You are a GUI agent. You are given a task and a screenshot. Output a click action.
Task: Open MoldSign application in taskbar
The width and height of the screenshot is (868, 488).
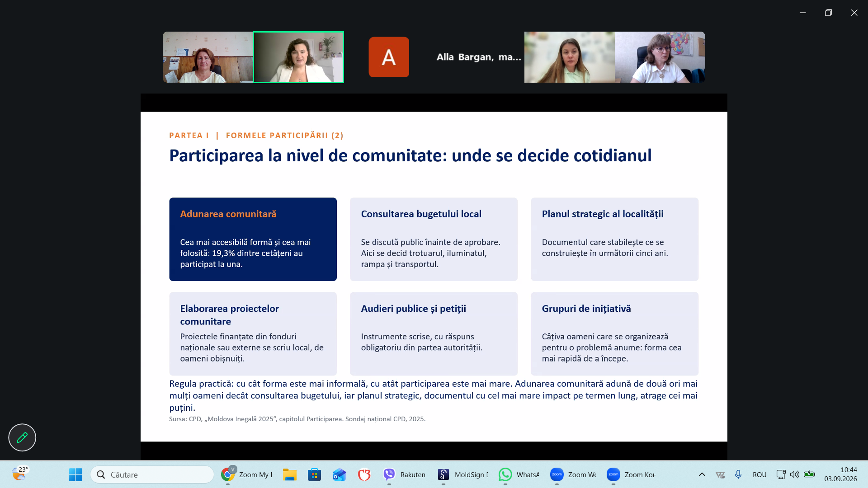(463, 474)
